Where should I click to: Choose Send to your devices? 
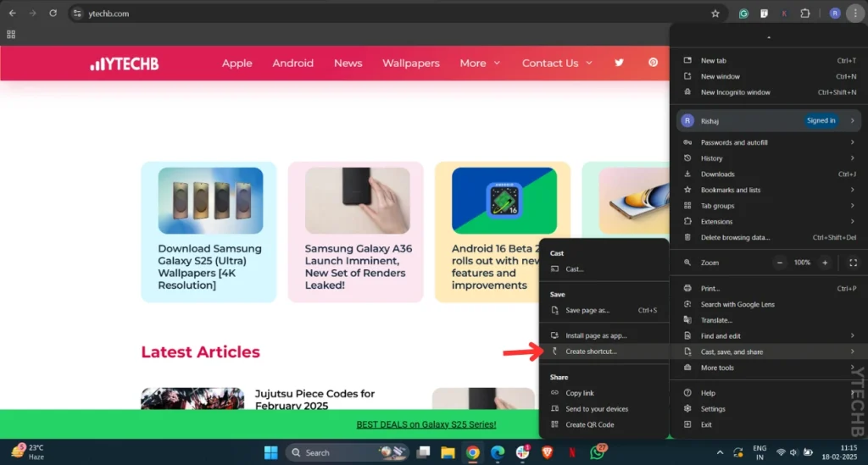604,409
